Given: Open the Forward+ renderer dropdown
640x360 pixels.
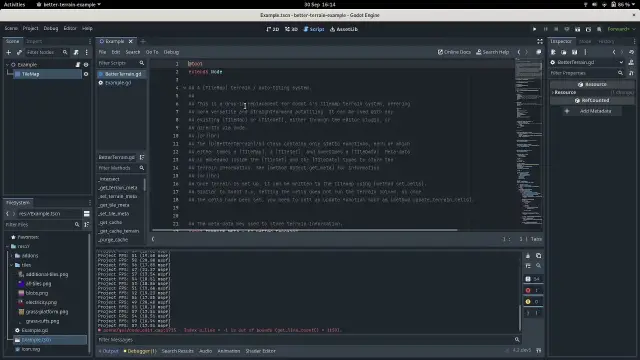Looking at the screenshot, I should tap(621, 29).
